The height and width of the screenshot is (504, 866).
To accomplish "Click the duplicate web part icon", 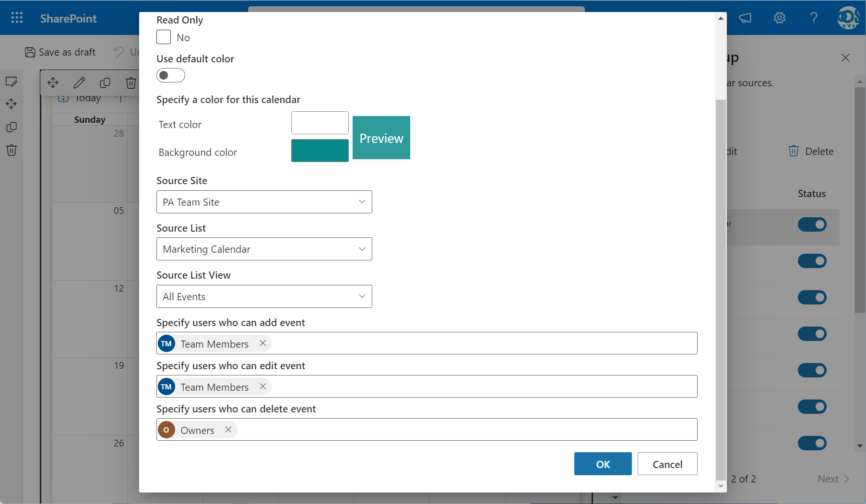I will [x=105, y=83].
